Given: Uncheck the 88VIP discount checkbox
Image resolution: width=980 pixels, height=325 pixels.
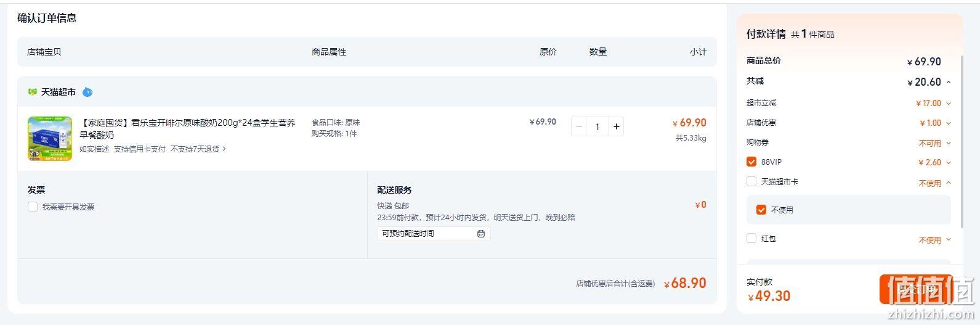Looking at the screenshot, I should 751,162.
